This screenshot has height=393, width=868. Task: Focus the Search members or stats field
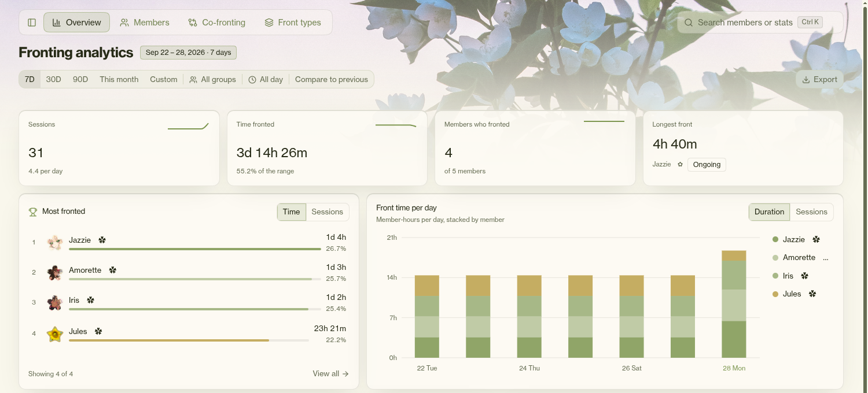point(760,23)
